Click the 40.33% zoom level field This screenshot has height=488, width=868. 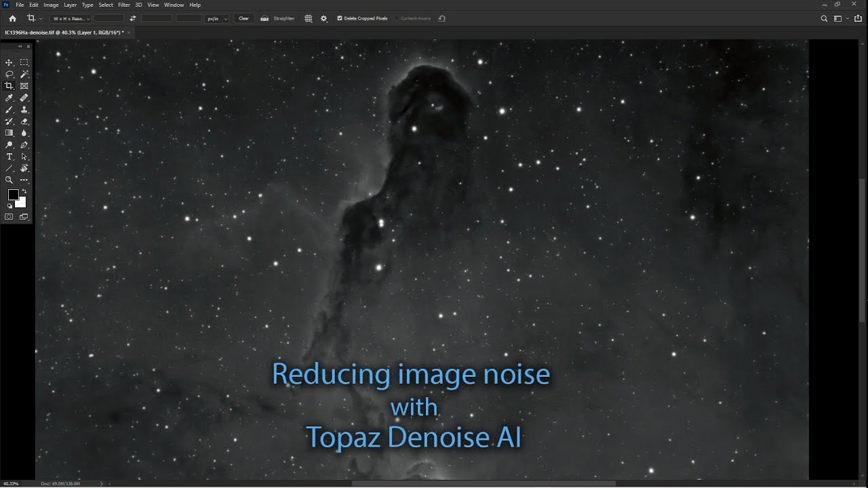pyautogui.click(x=10, y=483)
